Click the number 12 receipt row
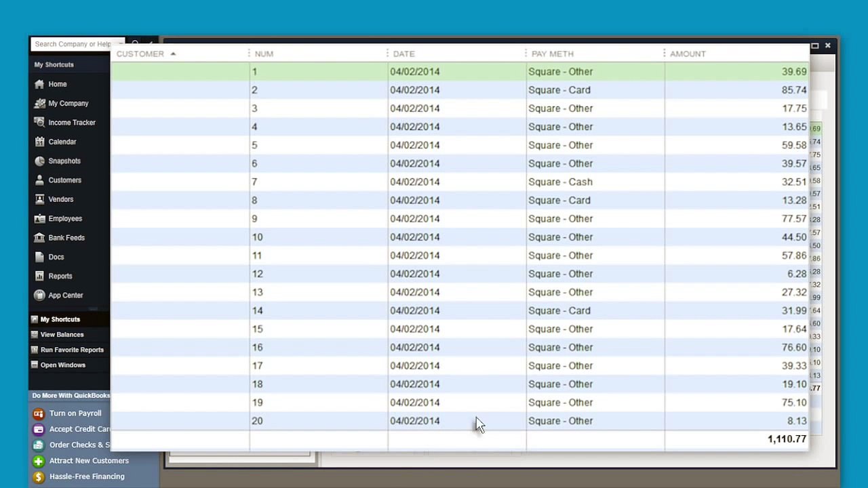 (460, 274)
